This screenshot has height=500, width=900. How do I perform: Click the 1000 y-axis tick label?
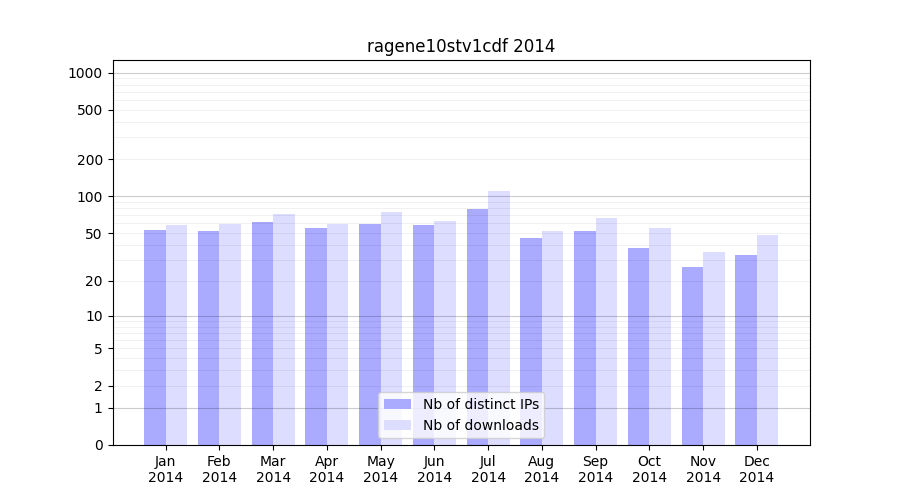(85, 73)
